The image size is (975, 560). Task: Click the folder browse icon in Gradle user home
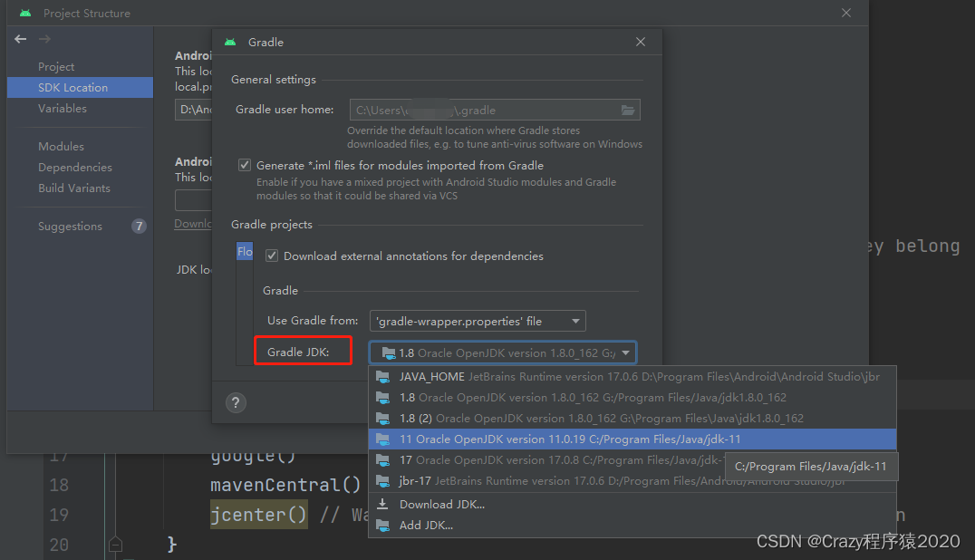coord(628,110)
